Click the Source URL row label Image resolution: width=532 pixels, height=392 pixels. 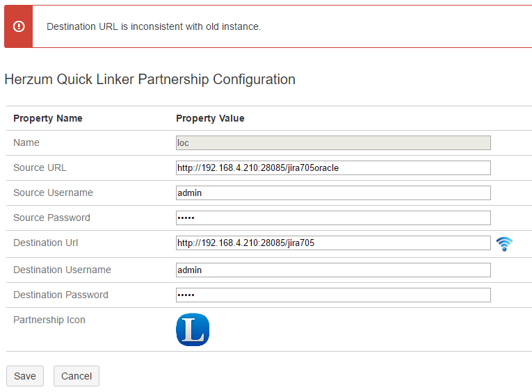[40, 168]
